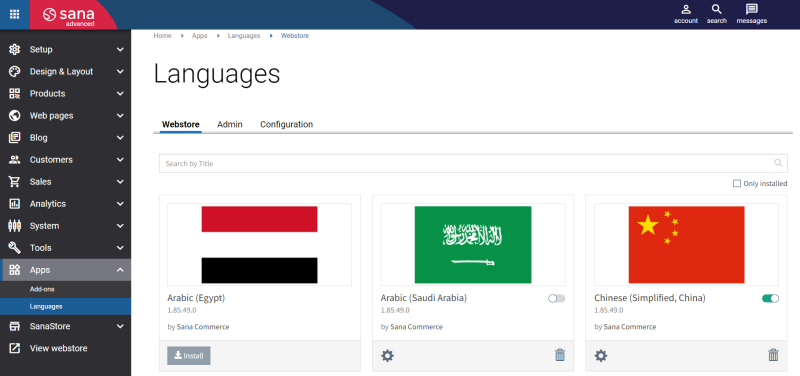Screen dimensions: 800x376
Task: Check the Only installed checkbox
Action: [x=737, y=184]
